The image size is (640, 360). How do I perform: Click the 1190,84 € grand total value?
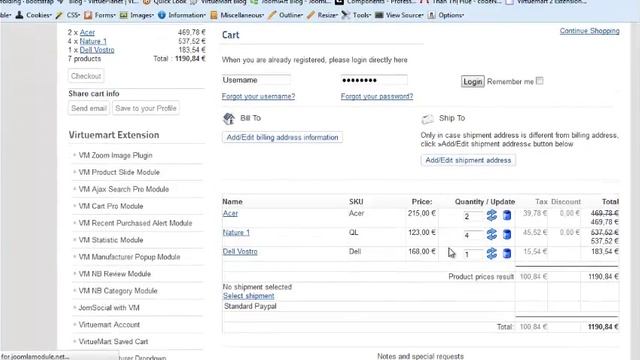pos(603,327)
